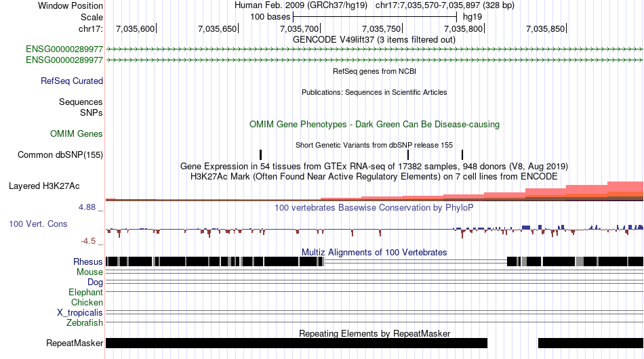Viewport: 644px width, 359px height.
Task: Click the H3K27Ac signal peak at right
Action: click(x=625, y=191)
